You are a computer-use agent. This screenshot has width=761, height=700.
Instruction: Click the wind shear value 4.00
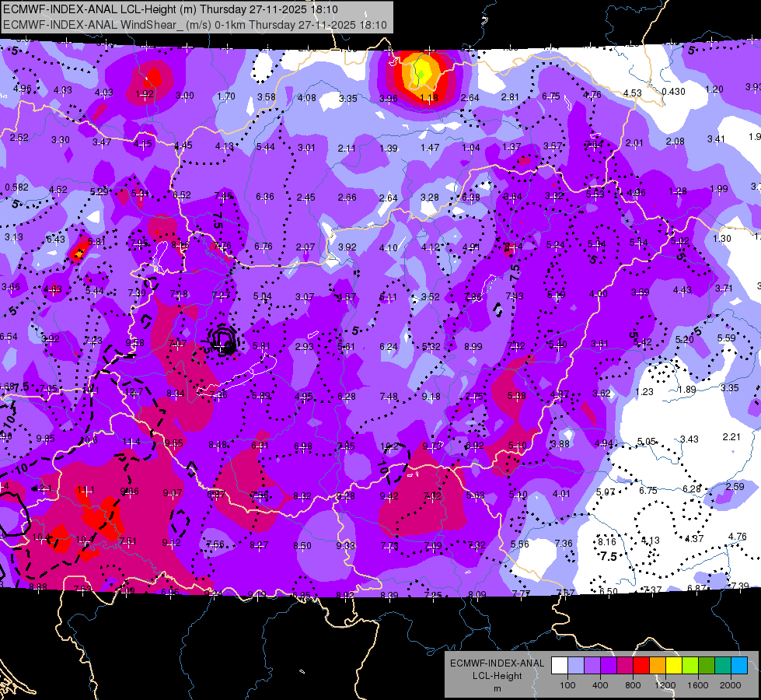pos(598,294)
